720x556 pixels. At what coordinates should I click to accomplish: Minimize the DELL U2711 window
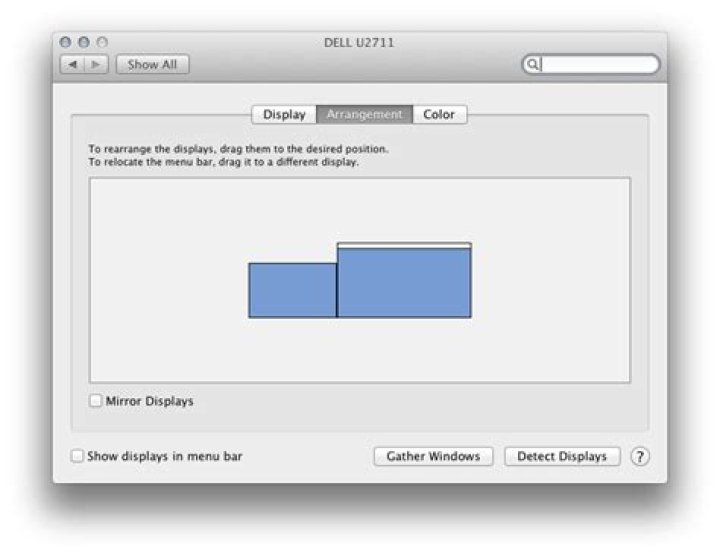84,42
